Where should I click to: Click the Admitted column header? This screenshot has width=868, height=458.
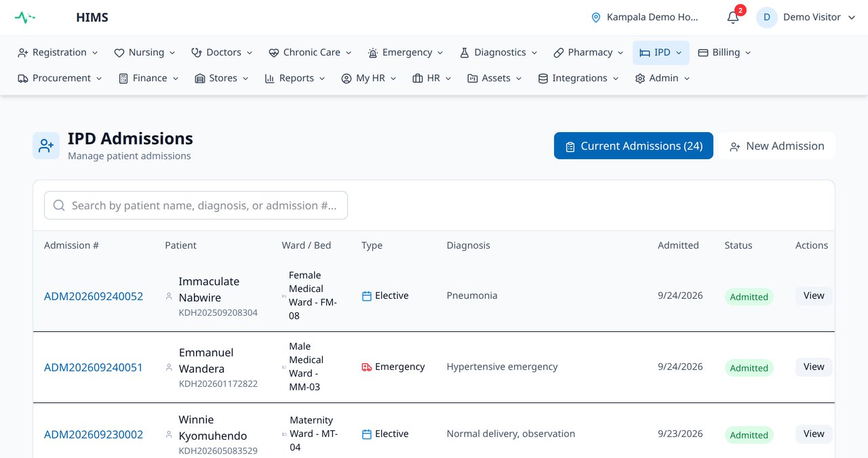pos(678,245)
